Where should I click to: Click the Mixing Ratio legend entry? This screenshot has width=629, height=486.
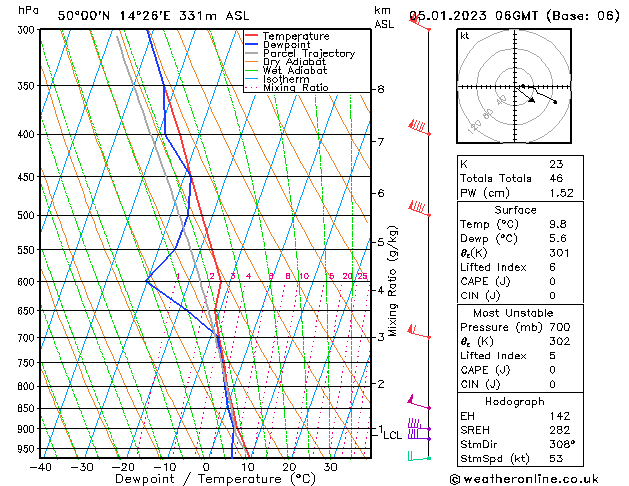point(287,88)
